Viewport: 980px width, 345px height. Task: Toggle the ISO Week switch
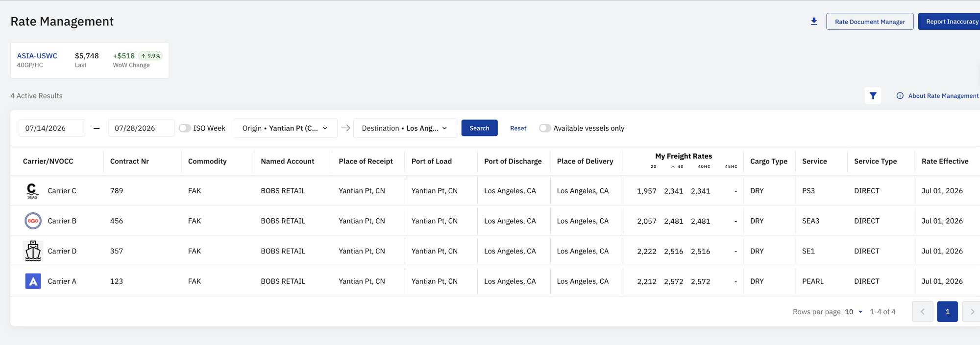pos(185,128)
